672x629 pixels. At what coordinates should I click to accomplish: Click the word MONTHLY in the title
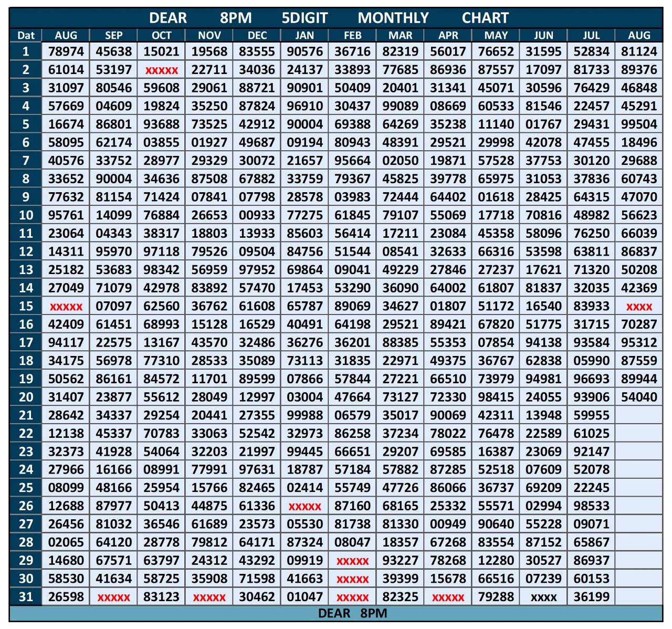pos(393,18)
